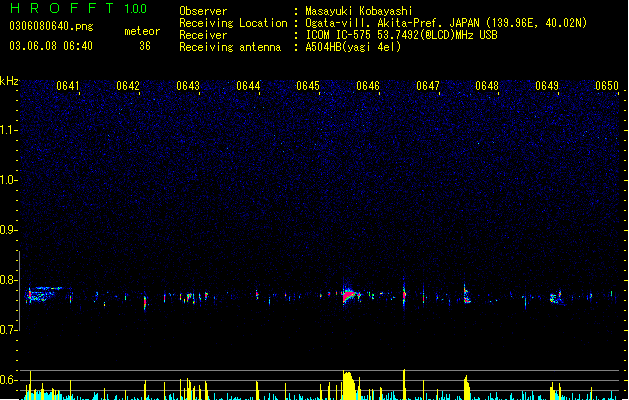Click the 0645 time marker
Image resolution: width=629 pixels, height=400 pixels.
click(308, 86)
